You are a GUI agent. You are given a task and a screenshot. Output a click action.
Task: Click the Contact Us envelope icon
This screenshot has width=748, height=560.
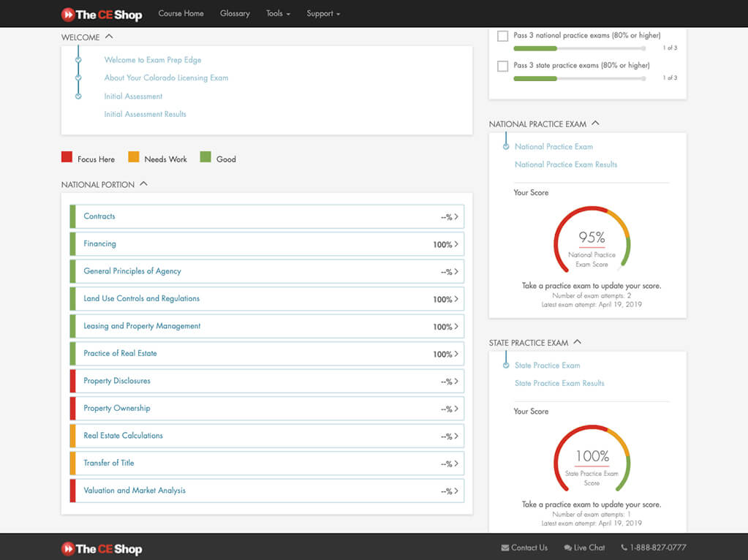[505, 548]
